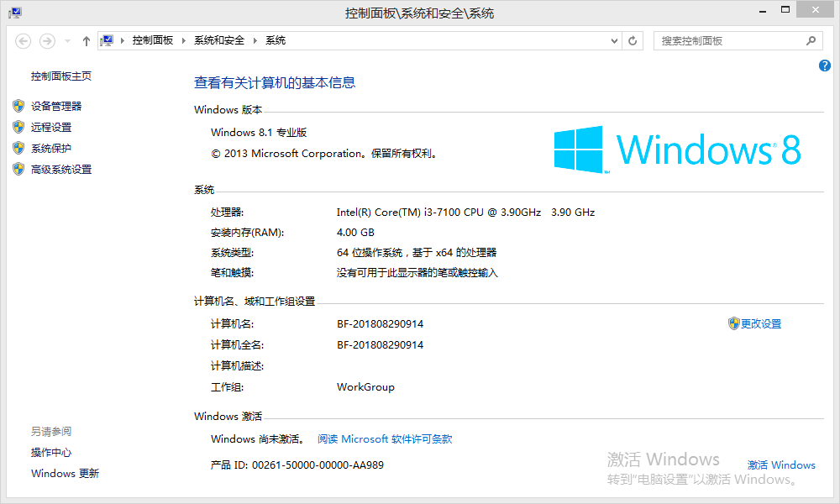
Task: Refresh the address bar location
Action: coord(633,40)
